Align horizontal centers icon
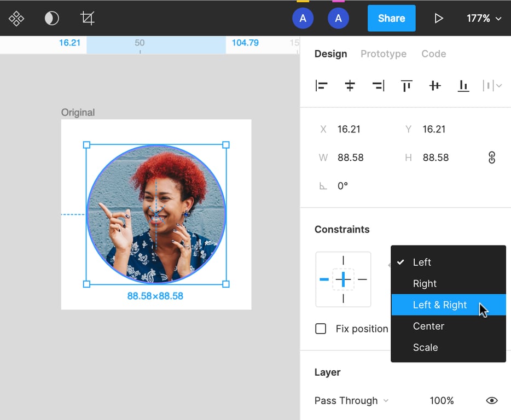 (350, 86)
